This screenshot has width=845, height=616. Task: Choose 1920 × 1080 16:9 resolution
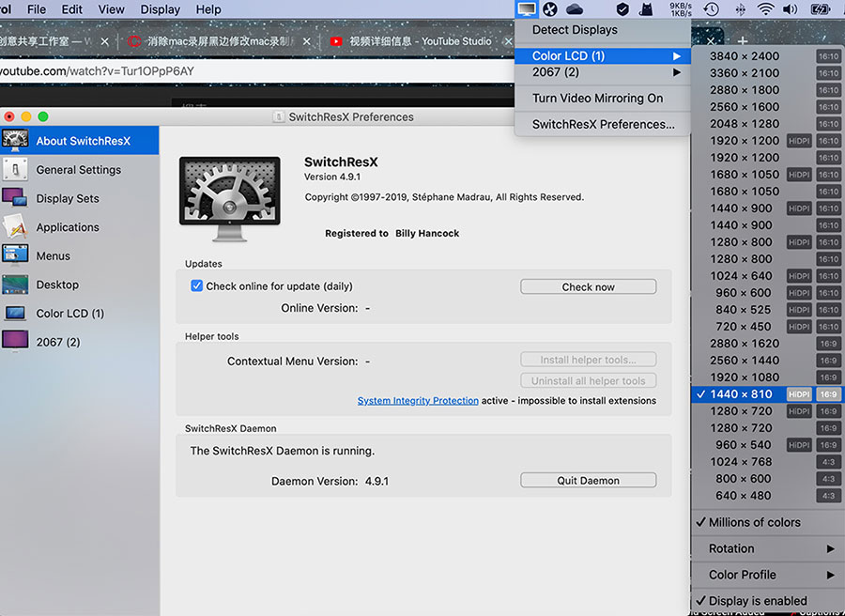click(767, 377)
